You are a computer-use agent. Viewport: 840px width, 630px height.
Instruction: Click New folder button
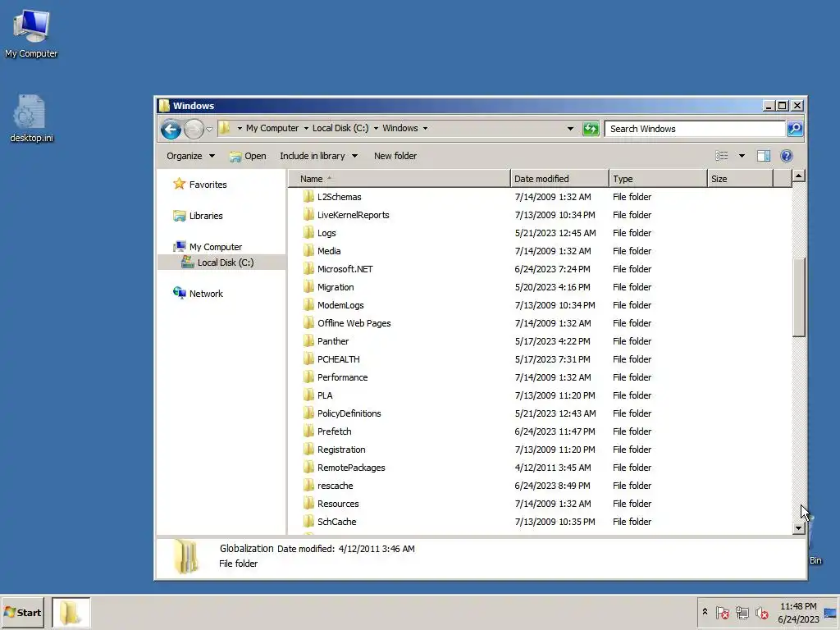(395, 156)
